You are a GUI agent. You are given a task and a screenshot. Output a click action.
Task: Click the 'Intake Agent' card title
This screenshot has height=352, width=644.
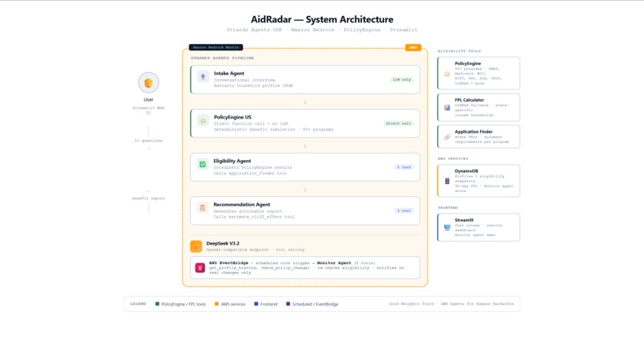coord(229,73)
